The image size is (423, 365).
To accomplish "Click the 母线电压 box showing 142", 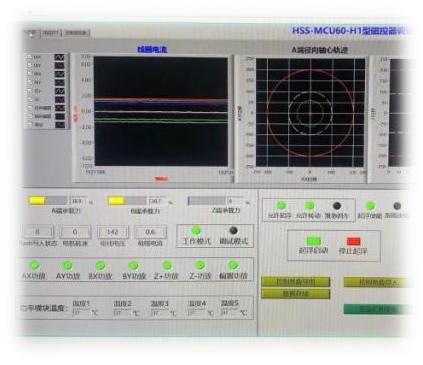I will pos(113,232).
